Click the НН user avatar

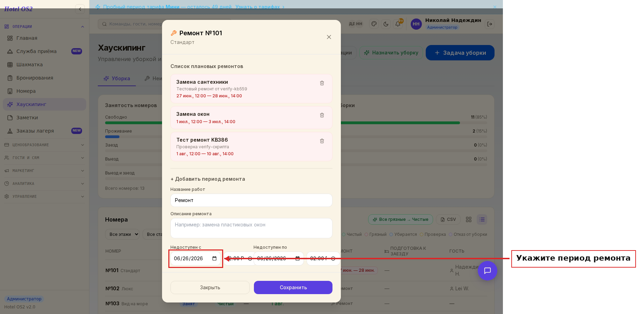(416, 24)
